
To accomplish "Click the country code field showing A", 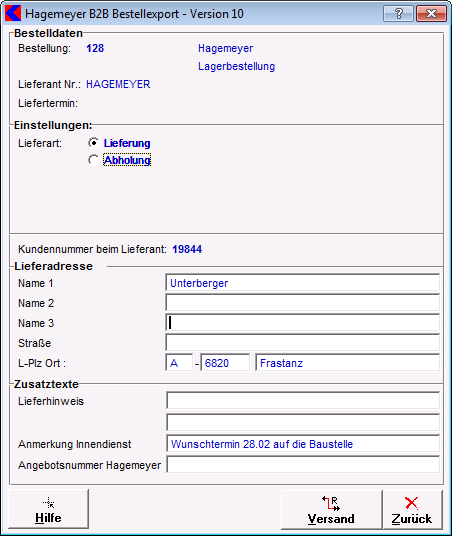I will tap(179, 363).
